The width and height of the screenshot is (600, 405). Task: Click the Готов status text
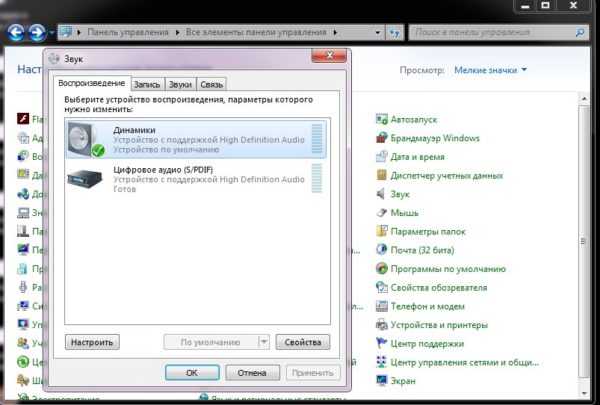(125, 189)
